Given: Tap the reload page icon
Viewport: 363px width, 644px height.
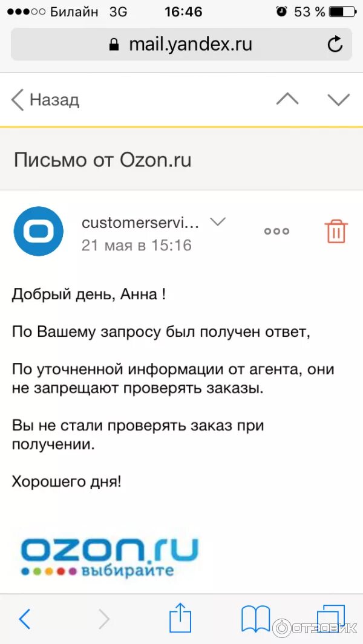Looking at the screenshot, I should coord(335,44).
